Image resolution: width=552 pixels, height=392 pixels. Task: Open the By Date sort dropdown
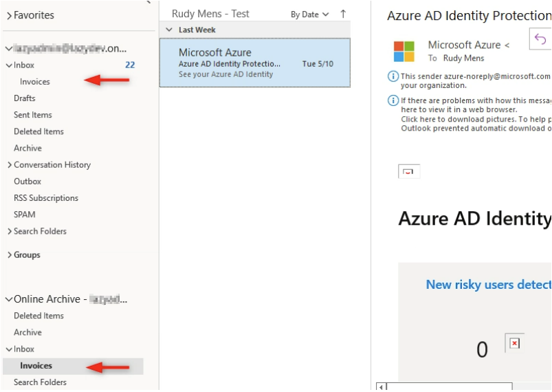(310, 14)
